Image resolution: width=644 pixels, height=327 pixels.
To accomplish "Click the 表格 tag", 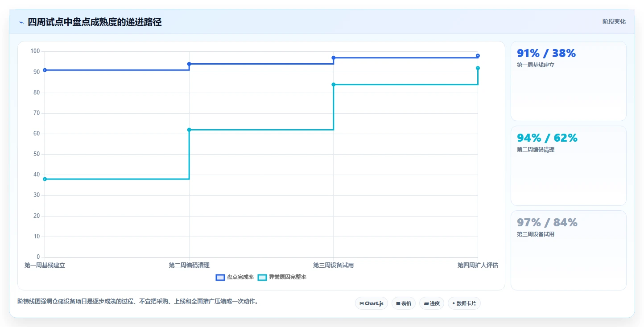I will pos(404,303).
